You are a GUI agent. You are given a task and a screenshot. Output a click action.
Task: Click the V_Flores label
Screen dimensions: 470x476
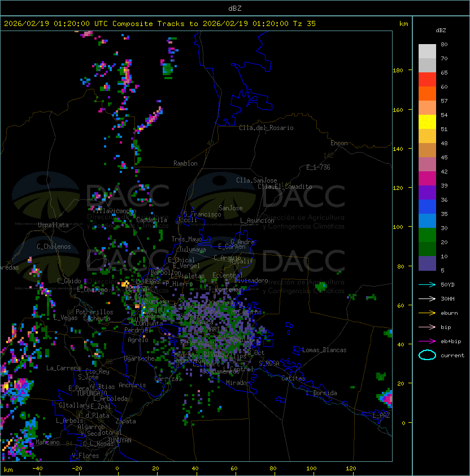coord(85,456)
